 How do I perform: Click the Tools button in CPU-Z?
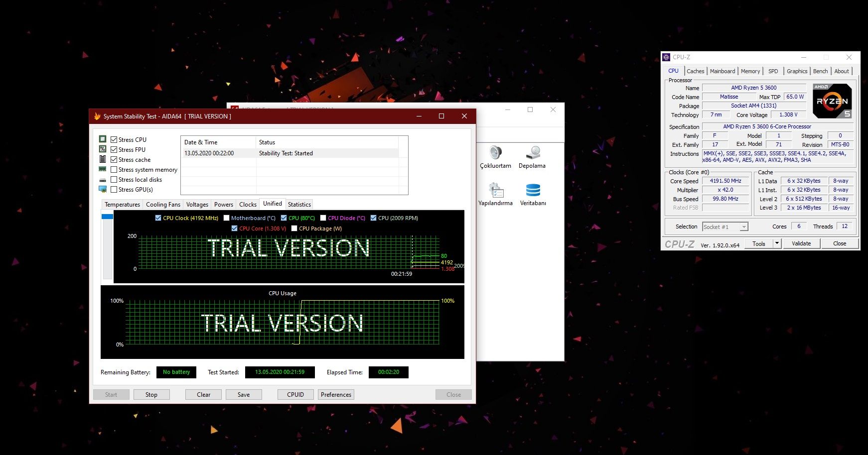point(759,244)
